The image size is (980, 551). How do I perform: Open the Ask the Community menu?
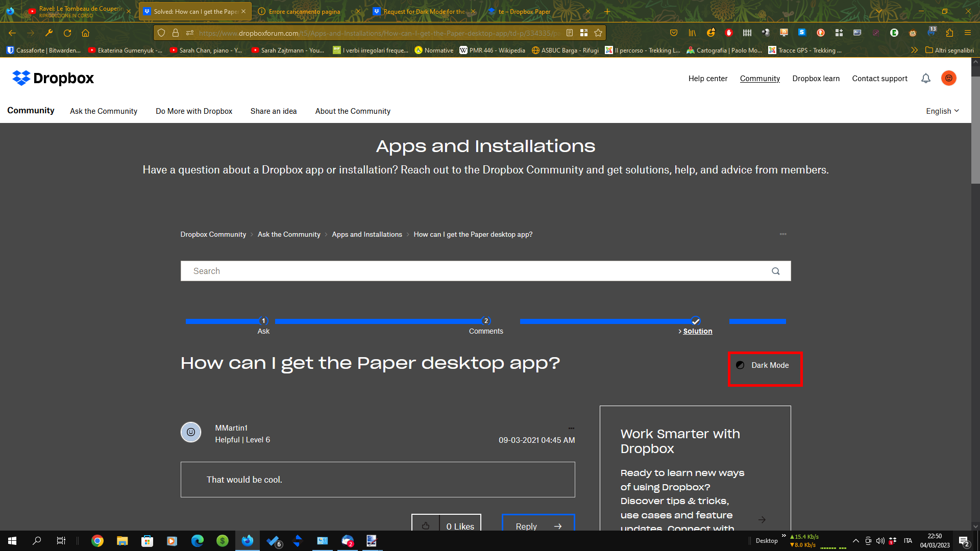(x=104, y=111)
